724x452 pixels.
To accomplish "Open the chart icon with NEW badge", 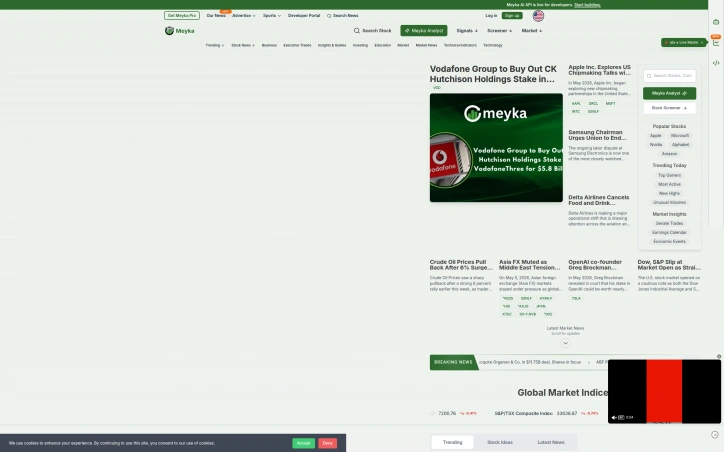I will pyautogui.click(x=716, y=42).
